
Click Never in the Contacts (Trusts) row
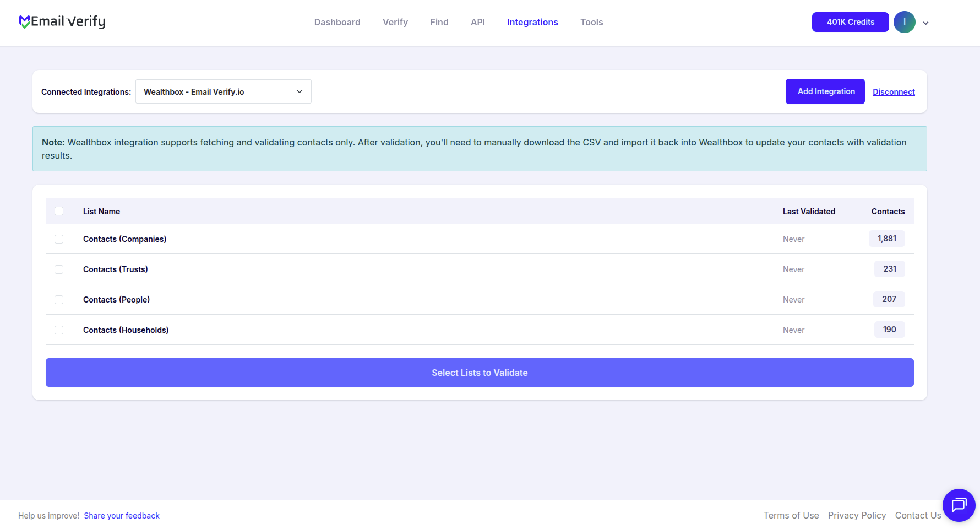click(794, 269)
